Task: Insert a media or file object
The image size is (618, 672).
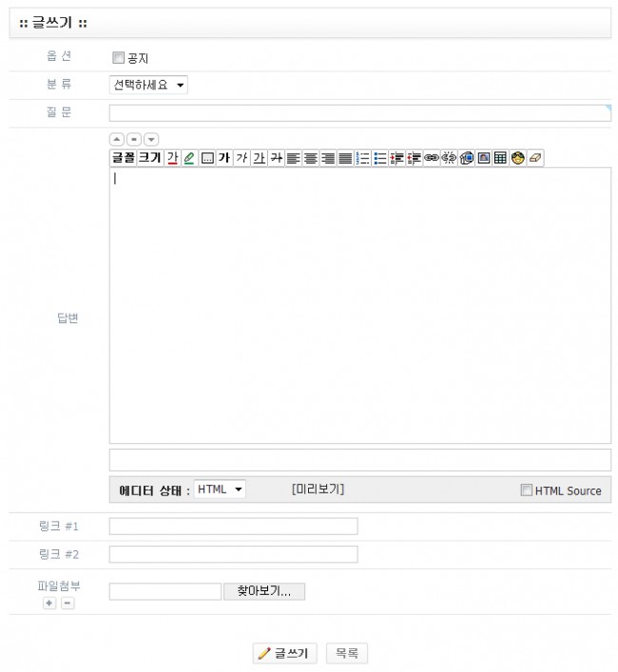Action: [466, 158]
